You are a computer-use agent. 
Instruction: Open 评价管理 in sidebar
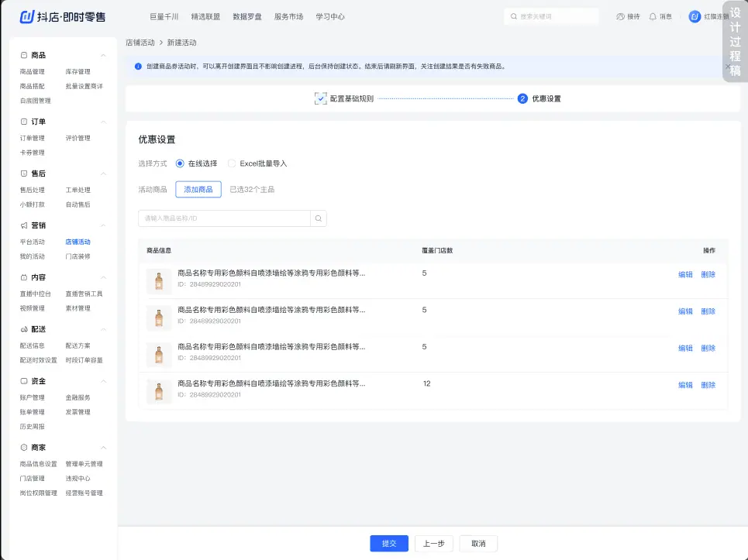78,138
